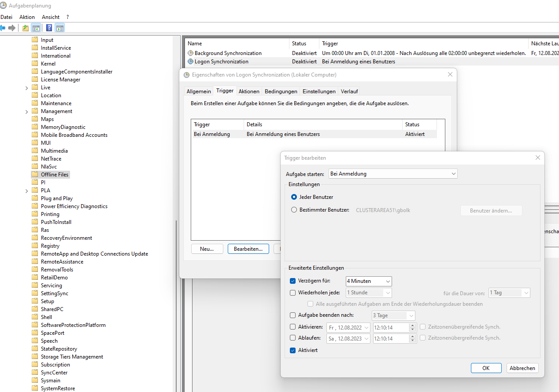The width and height of the screenshot is (559, 392).
Task: Click the Abbrechen button
Action: click(x=522, y=368)
